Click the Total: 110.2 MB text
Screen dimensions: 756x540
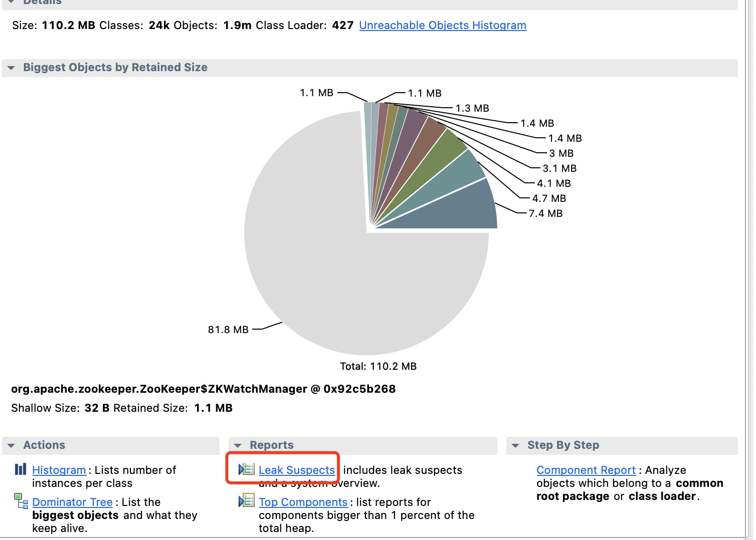[x=378, y=366]
